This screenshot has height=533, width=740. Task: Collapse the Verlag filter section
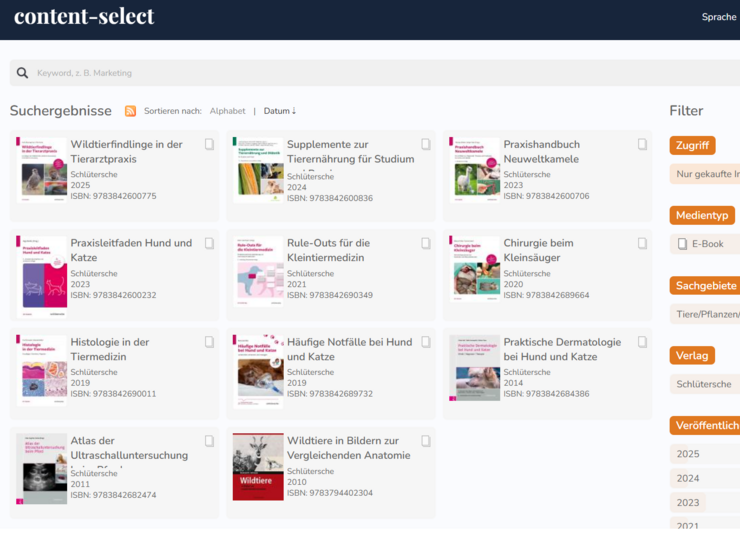[692, 355]
